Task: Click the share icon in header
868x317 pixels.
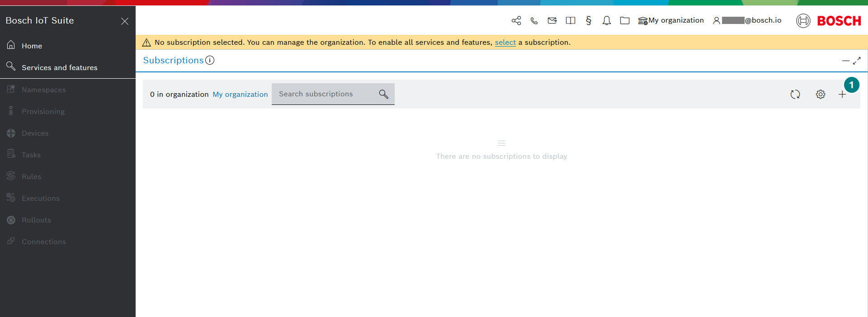Action: tap(516, 20)
